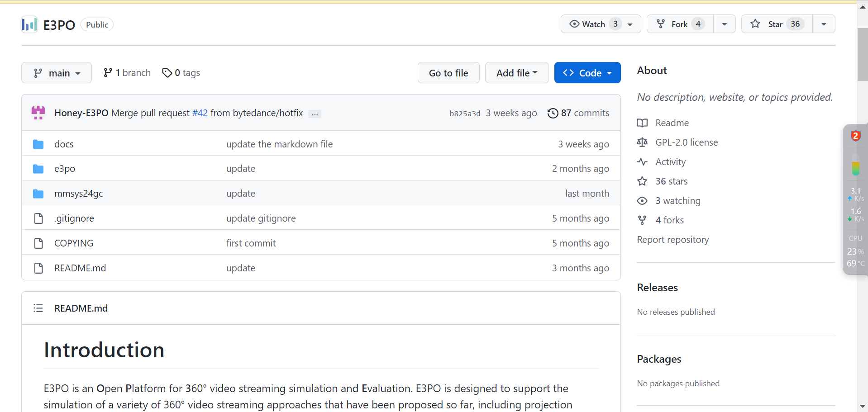View the 3 watching link
Image resolution: width=868 pixels, height=412 pixels.
pos(678,201)
